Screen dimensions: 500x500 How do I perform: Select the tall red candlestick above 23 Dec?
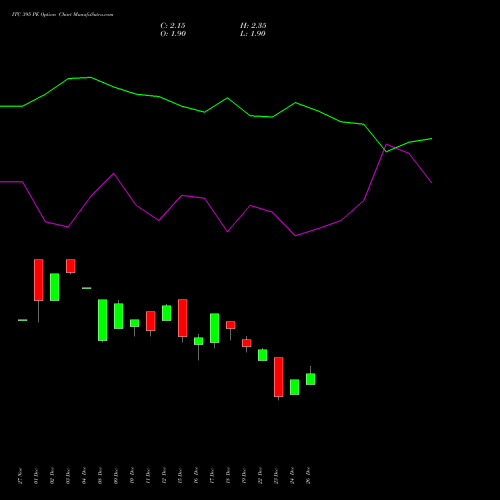(x=279, y=377)
